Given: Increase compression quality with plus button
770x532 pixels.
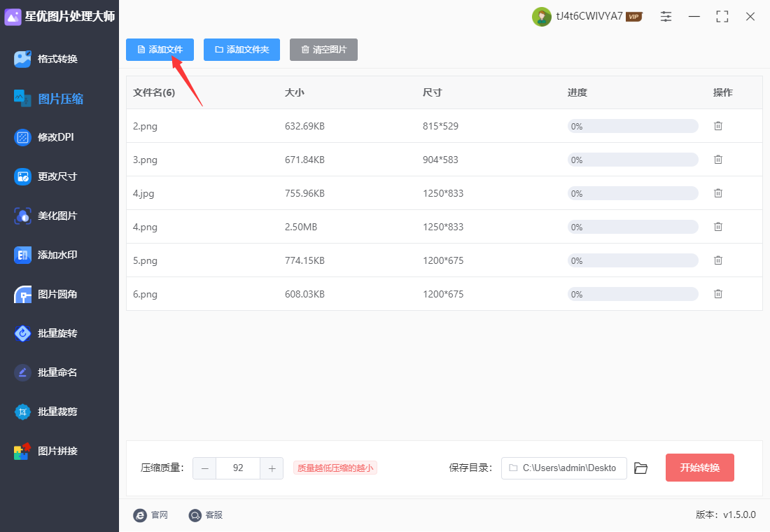Looking at the screenshot, I should coord(272,468).
